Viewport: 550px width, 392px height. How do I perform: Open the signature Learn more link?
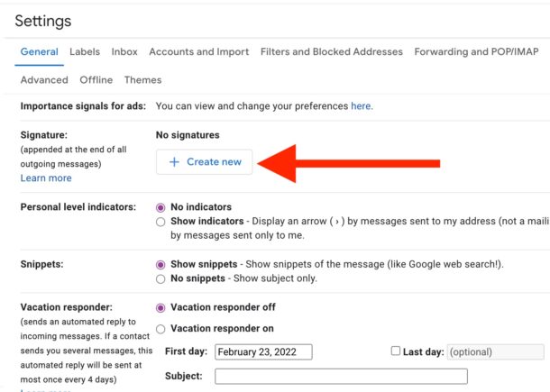[46, 178]
